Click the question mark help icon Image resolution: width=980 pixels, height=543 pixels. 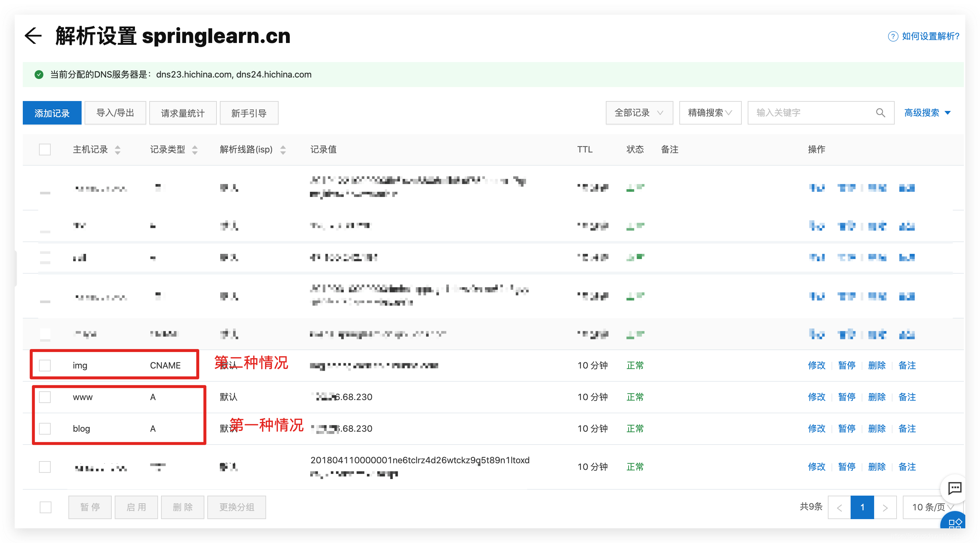coord(893,36)
